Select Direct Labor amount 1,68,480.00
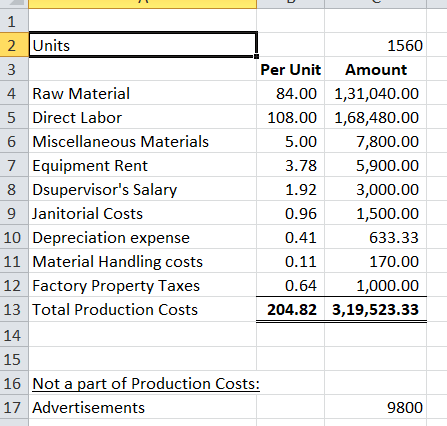Screen dimensions: 447x426 375,117
